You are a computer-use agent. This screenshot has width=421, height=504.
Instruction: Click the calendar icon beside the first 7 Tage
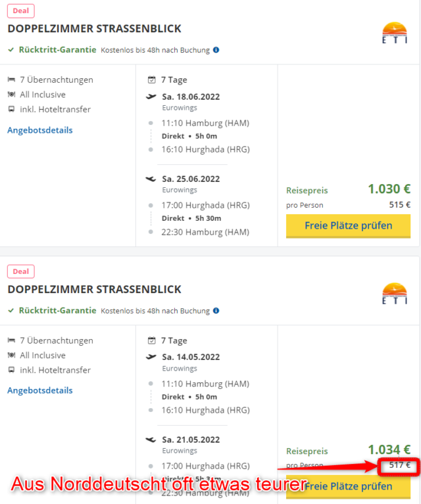pyautogui.click(x=151, y=80)
